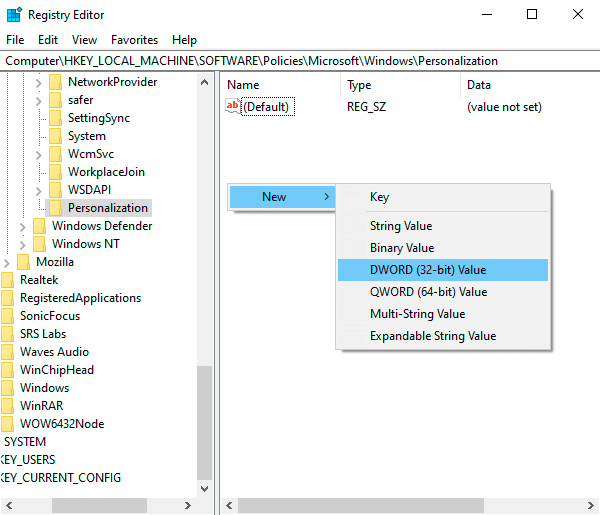Click the Data column header
This screenshot has height=515, width=600.
530,85
